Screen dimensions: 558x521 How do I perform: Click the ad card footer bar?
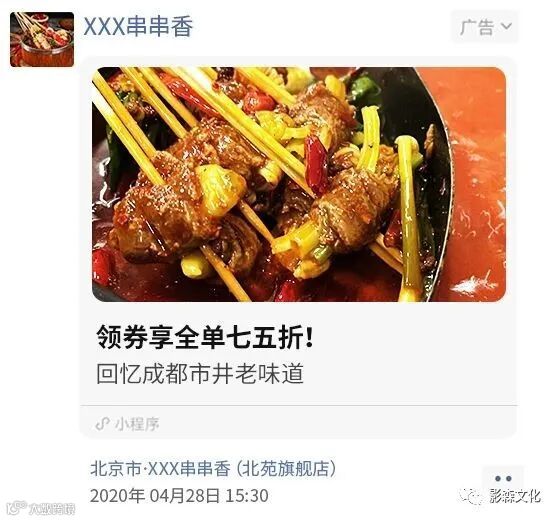tap(299, 422)
